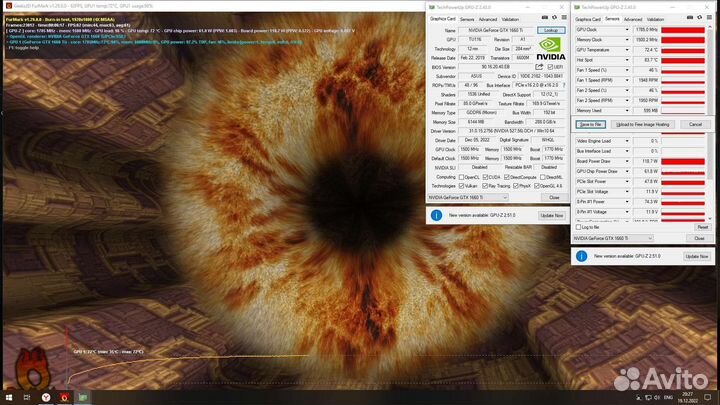
Task: Switch to GPU-Z via taskbar icon
Action: [83, 397]
